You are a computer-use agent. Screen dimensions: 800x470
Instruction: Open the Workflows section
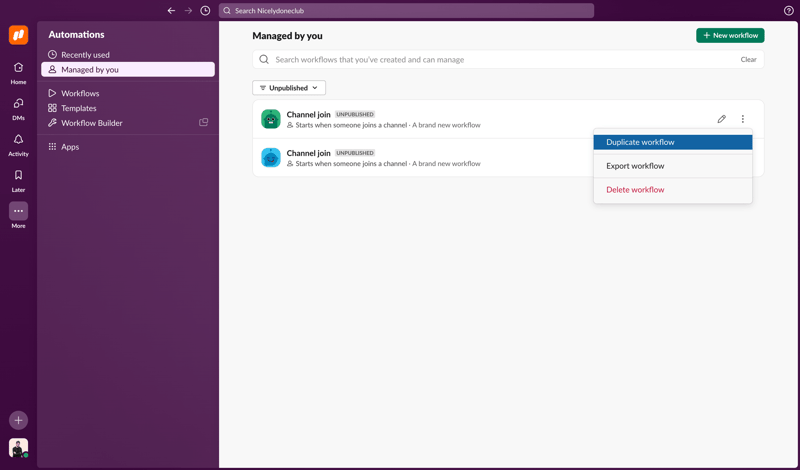pos(128,93)
